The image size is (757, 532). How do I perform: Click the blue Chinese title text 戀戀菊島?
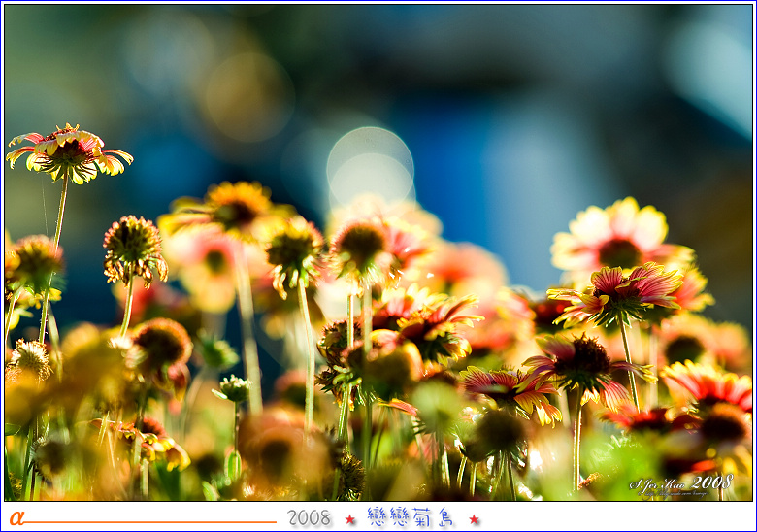[411, 517]
